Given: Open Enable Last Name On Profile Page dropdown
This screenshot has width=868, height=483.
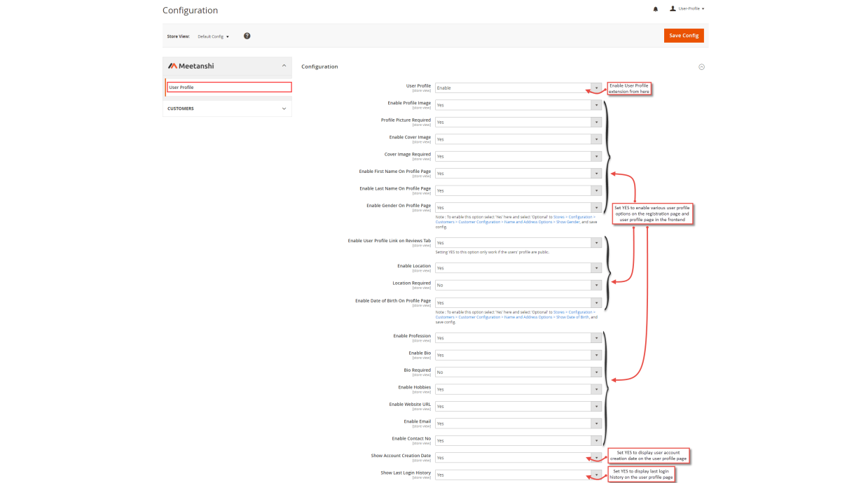Looking at the screenshot, I should coord(518,190).
